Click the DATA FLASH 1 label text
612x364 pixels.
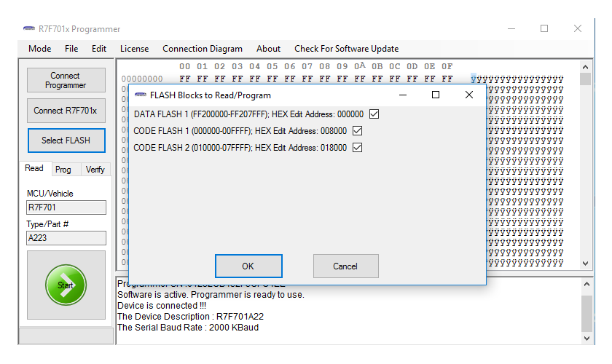tap(248, 114)
